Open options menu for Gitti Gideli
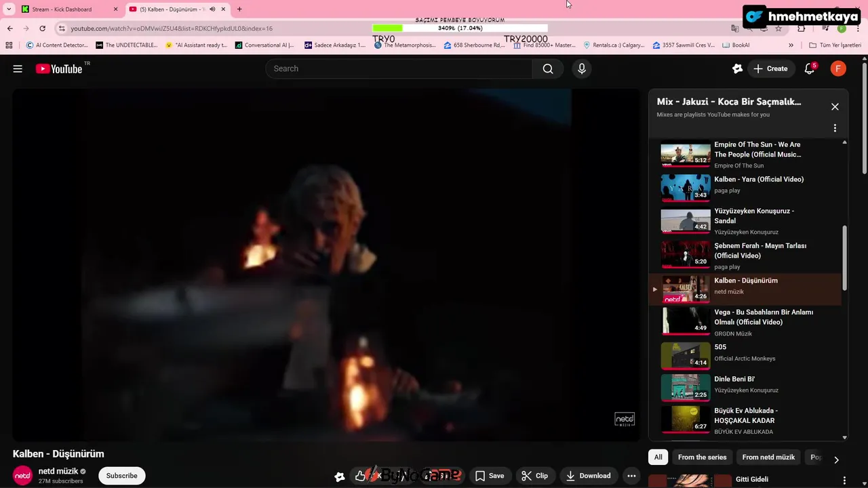This screenshot has height=488, width=868. pos(844,481)
